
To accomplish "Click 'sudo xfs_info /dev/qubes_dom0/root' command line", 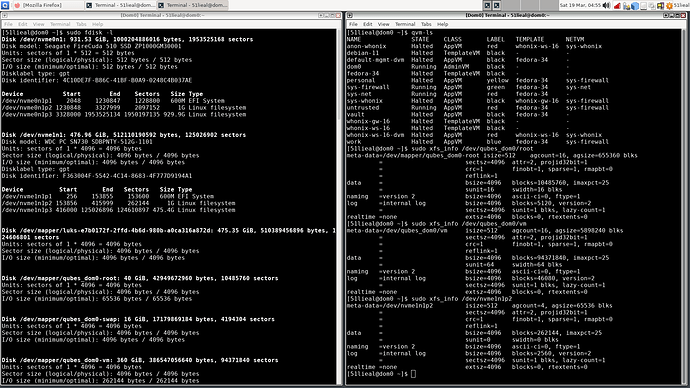I will (x=472, y=149).
